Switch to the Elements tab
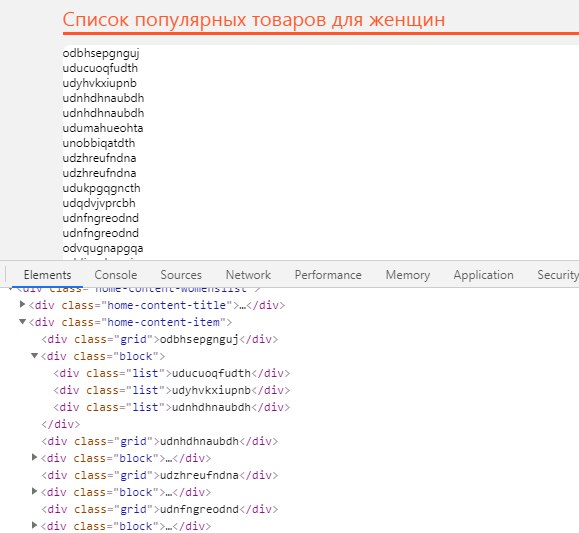579x533 pixels. (47, 275)
